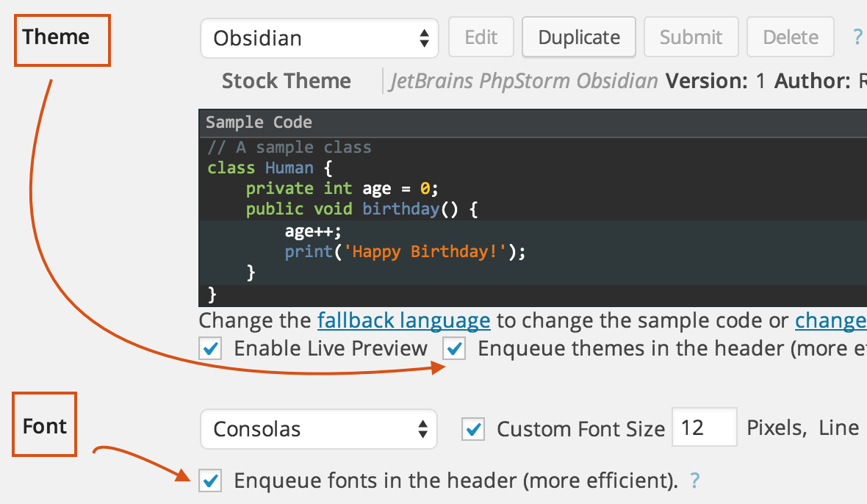This screenshot has width=867, height=504.
Task: Click the help icon beside the Delete button
Action: (858, 36)
